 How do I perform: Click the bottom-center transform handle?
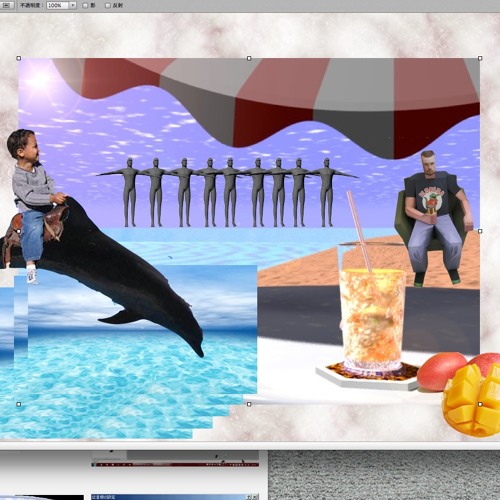click(249, 404)
